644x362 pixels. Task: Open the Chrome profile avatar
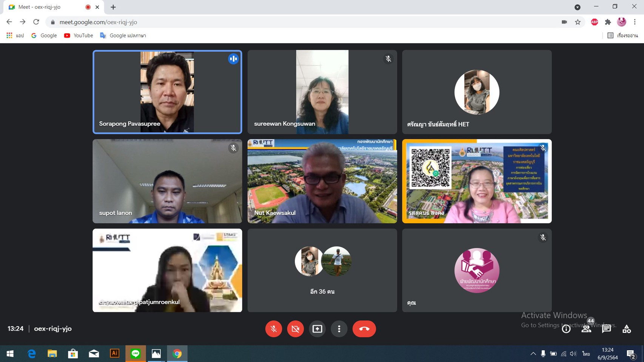pyautogui.click(x=621, y=22)
